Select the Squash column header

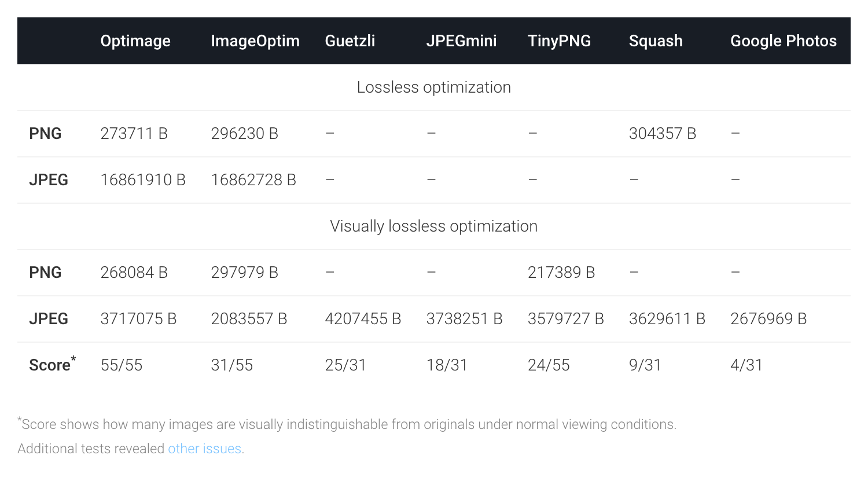656,41
